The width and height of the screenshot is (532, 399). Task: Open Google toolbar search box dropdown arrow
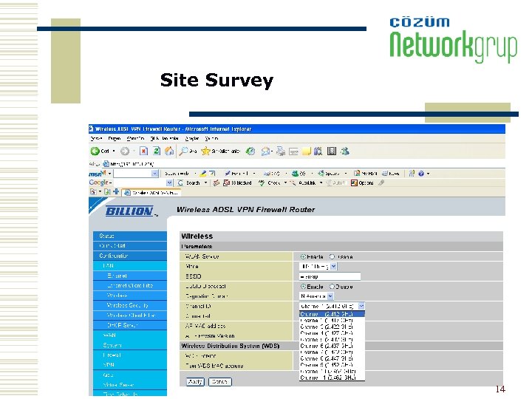tap(169, 183)
